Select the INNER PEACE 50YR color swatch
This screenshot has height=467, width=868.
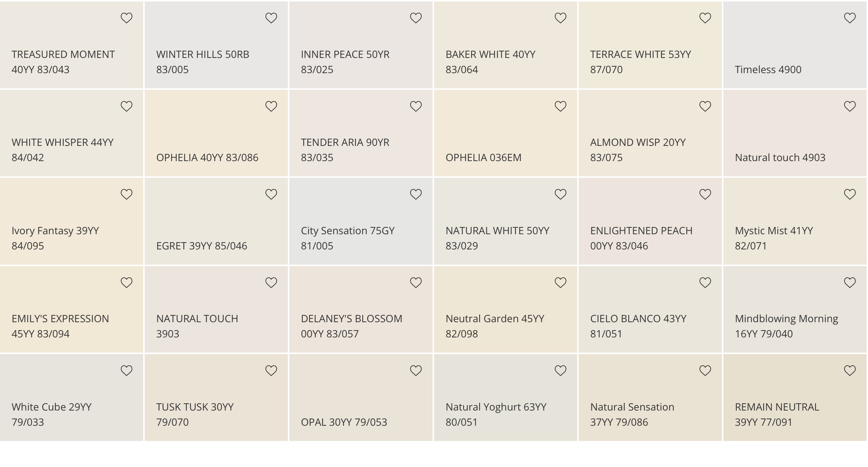pos(361,45)
